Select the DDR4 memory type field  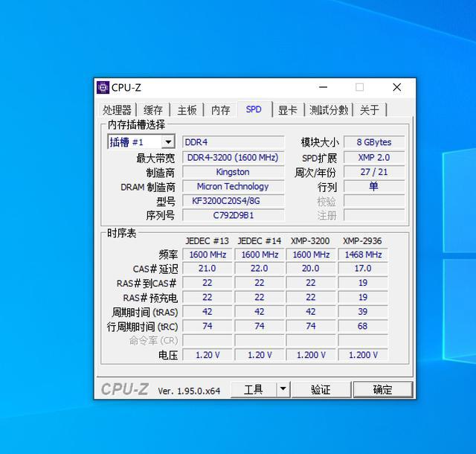tap(233, 142)
